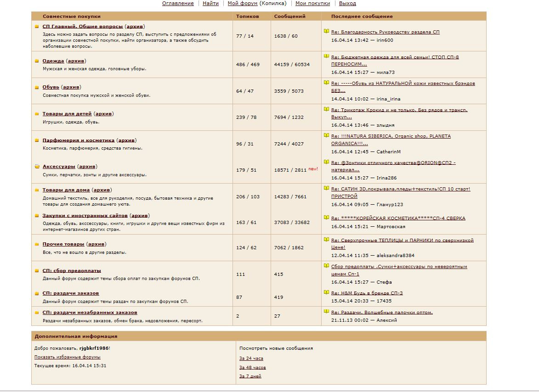Open СП: раздачи незабранных заказов forum
This screenshot has width=539, height=392.
(90, 313)
